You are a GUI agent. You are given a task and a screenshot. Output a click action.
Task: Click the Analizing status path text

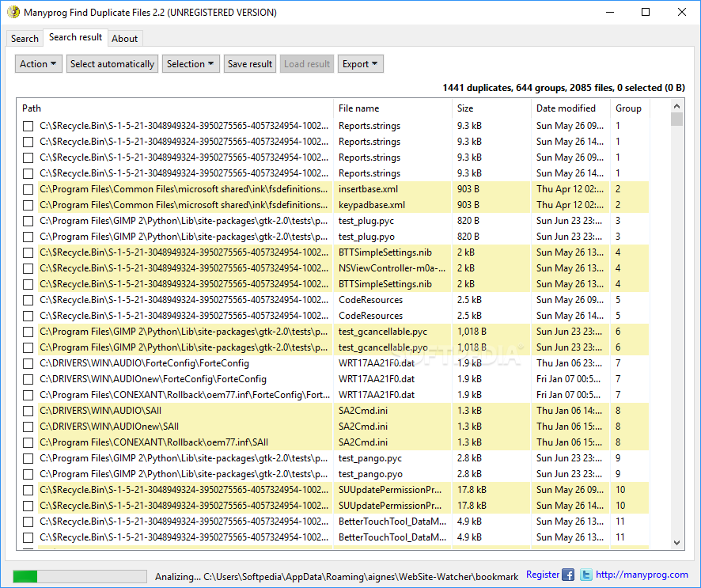(336, 577)
